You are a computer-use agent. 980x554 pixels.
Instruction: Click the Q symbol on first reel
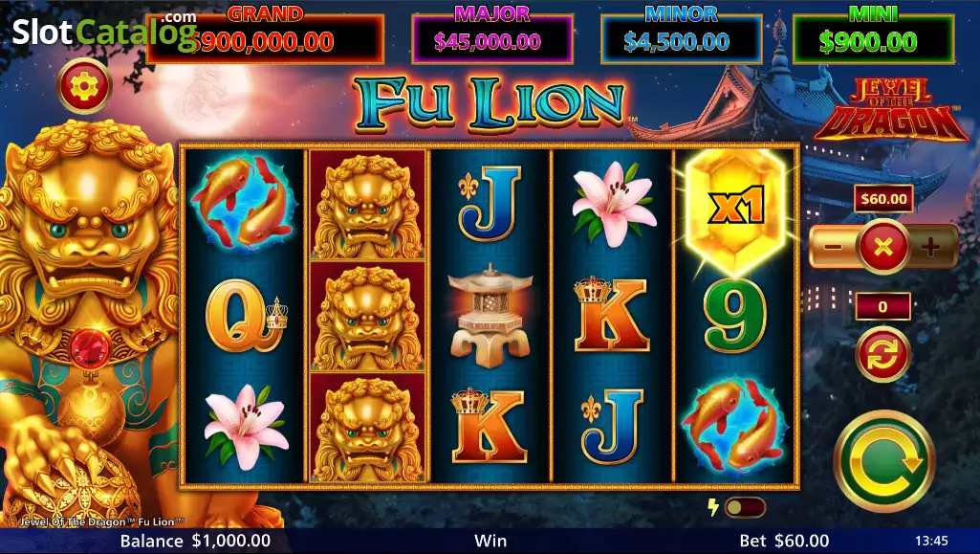(245, 316)
